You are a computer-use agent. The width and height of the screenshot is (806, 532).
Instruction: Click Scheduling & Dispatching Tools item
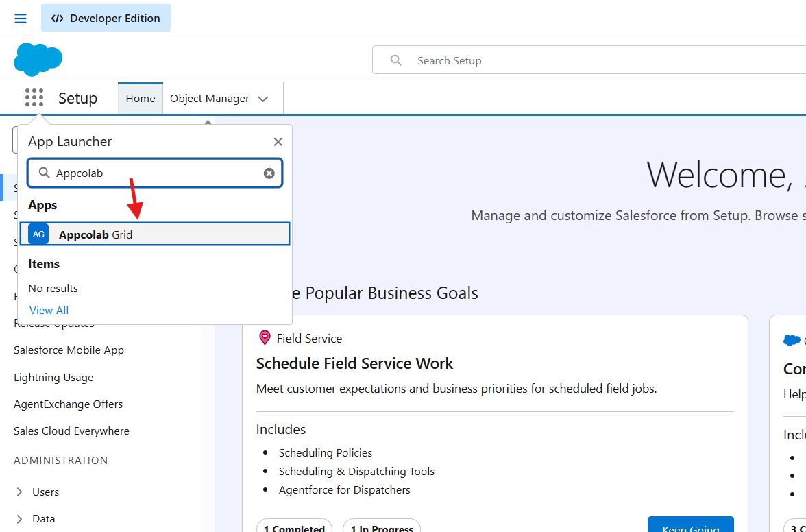(356, 472)
